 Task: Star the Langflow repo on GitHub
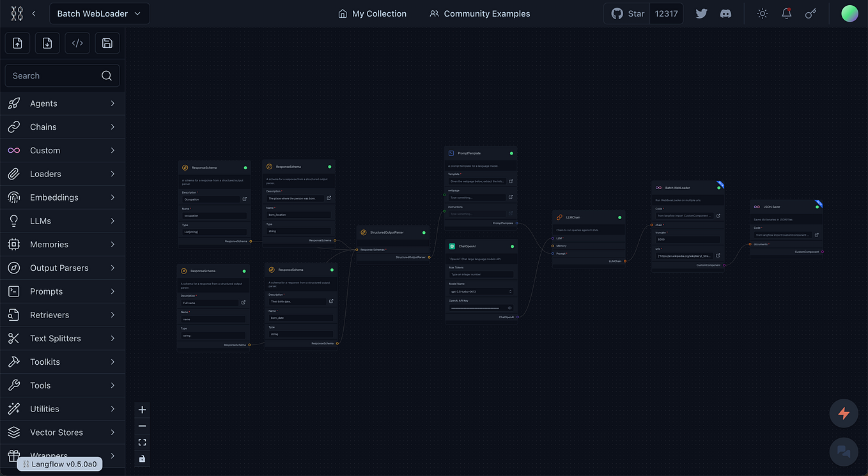(x=626, y=13)
